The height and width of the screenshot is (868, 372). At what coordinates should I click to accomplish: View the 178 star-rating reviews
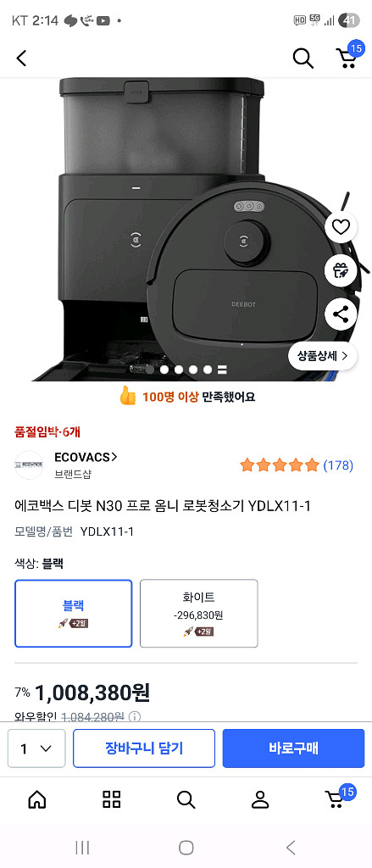coord(297,465)
